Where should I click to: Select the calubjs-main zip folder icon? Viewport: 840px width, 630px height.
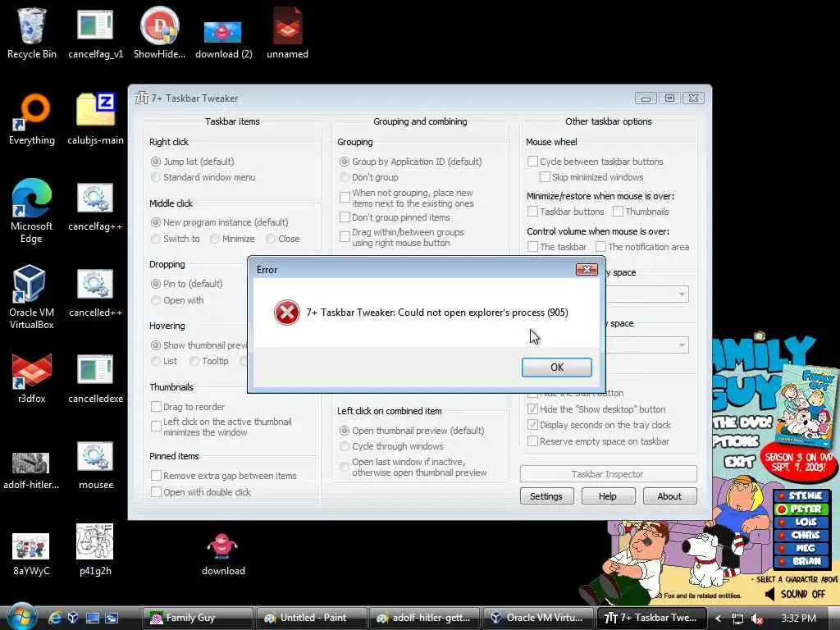coord(95,119)
